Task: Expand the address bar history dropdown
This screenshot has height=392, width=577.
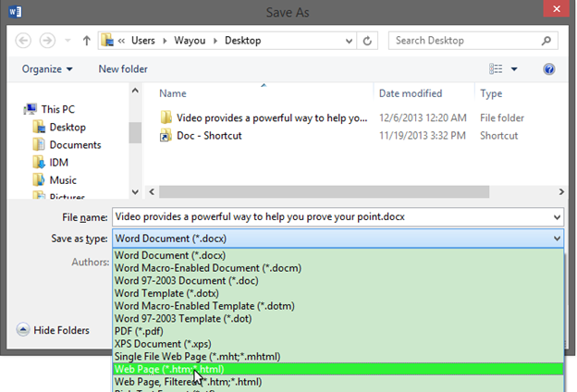Action: 346,41
